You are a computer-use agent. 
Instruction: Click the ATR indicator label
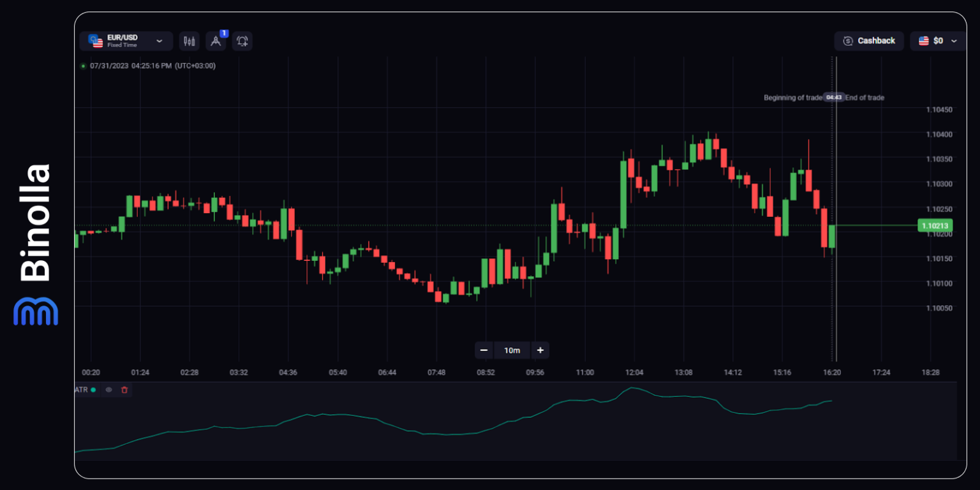tap(81, 390)
